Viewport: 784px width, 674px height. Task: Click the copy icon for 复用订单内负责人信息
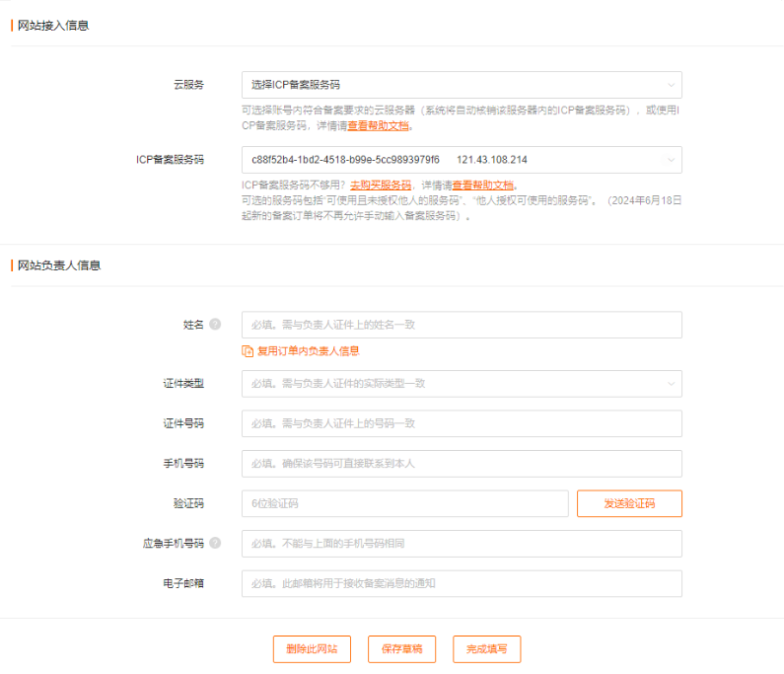[x=248, y=350]
